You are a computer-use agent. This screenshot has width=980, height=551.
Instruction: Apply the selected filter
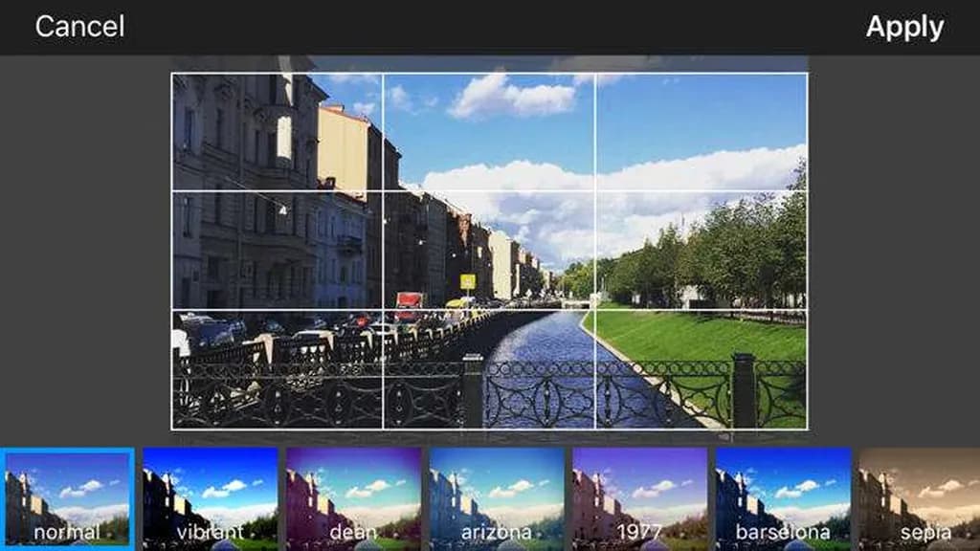pos(904,27)
